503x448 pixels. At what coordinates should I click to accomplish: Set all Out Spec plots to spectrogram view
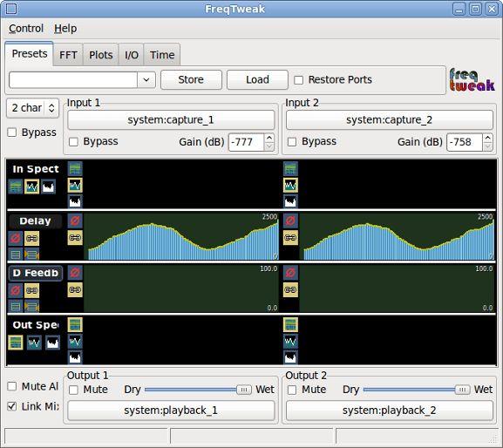click(x=16, y=343)
